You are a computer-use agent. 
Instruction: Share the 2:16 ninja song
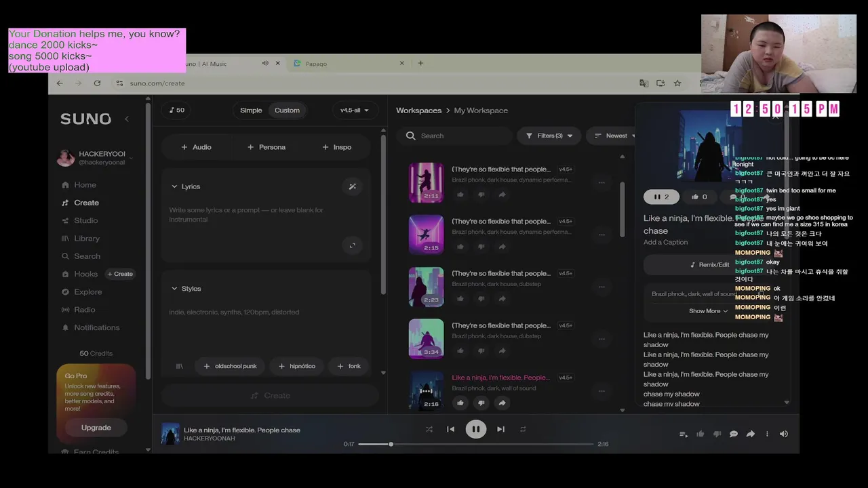502,403
